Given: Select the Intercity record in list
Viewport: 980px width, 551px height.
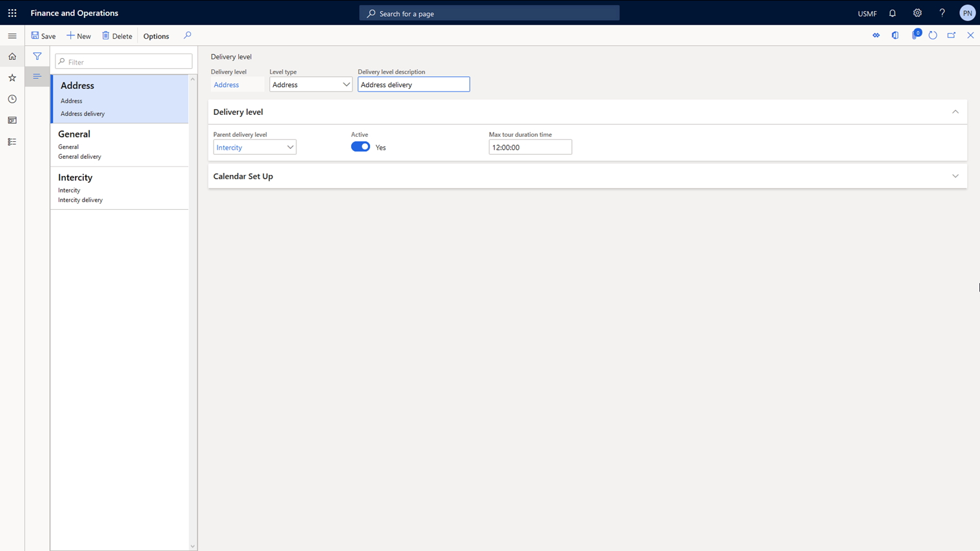Looking at the screenshot, I should click(x=119, y=188).
